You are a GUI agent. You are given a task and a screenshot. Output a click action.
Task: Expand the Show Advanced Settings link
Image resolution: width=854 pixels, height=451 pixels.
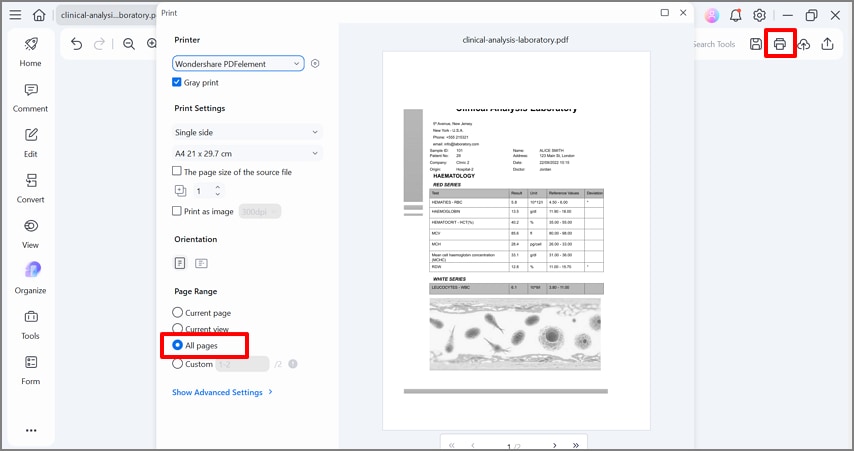[x=222, y=392]
